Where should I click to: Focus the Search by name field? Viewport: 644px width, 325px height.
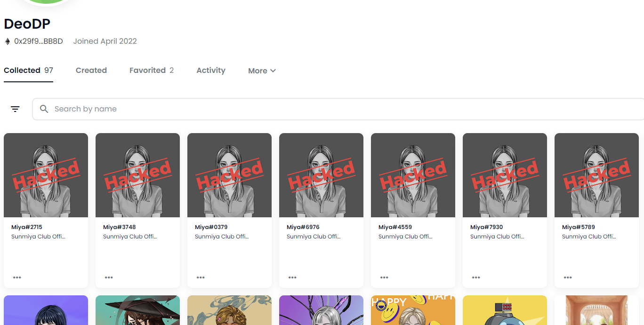pos(338,109)
